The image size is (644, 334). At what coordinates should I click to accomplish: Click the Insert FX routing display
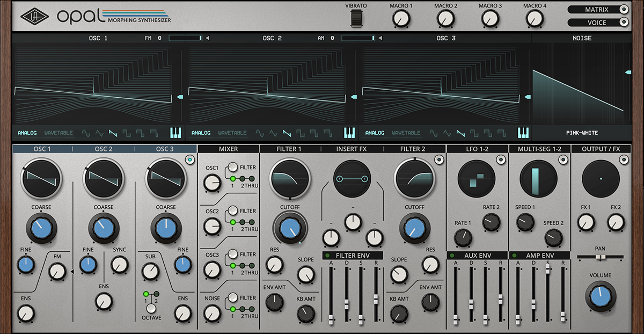click(x=353, y=178)
